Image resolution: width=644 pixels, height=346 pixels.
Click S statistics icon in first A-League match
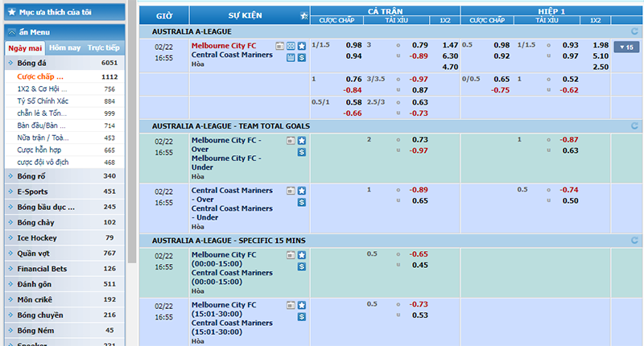click(302, 57)
